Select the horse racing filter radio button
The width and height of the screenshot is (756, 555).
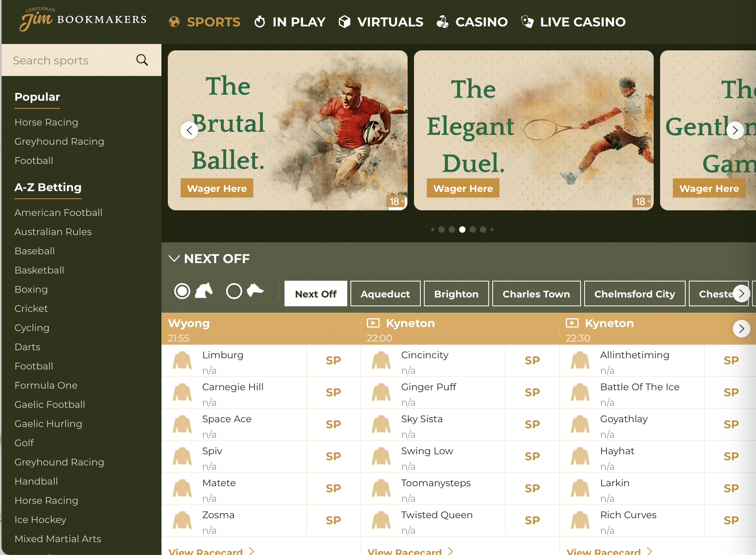(182, 291)
